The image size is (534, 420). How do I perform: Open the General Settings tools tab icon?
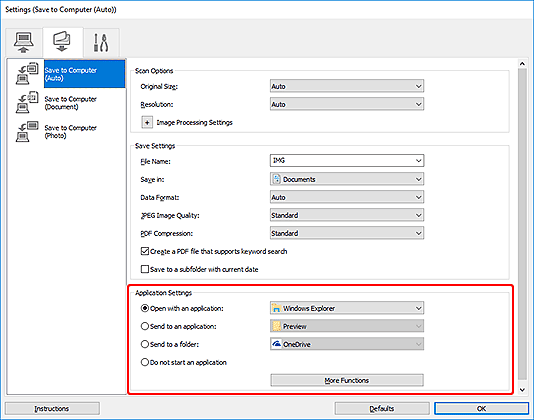101,43
